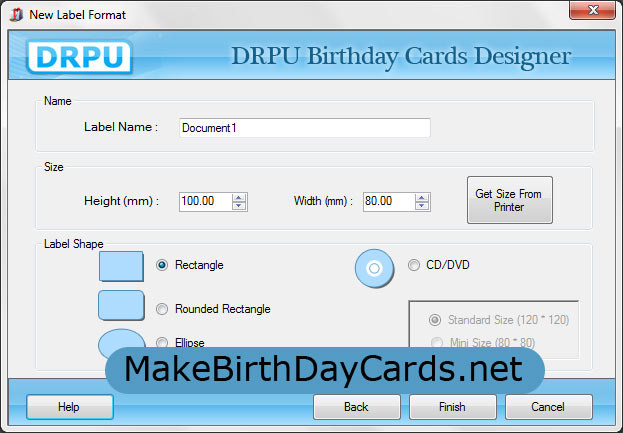Select the Rectangle radio button

click(162, 265)
